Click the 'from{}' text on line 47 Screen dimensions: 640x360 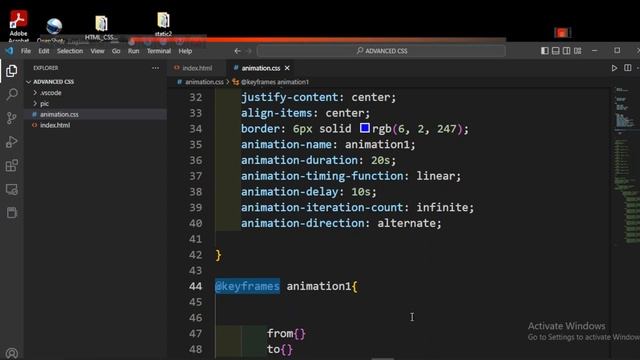coord(286,333)
